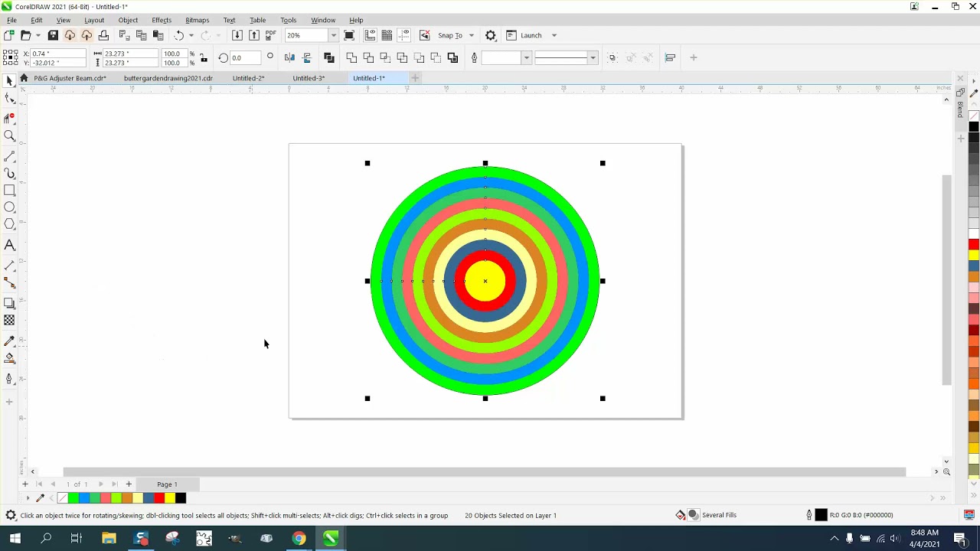Switch to the P&G Adjuster Beam.cdr* tab
Image resolution: width=980 pixels, height=551 pixels.
click(x=70, y=78)
